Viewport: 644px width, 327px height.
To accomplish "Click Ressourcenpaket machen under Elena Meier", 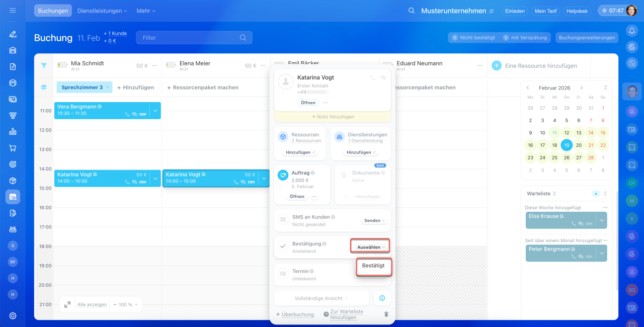I will (203, 87).
